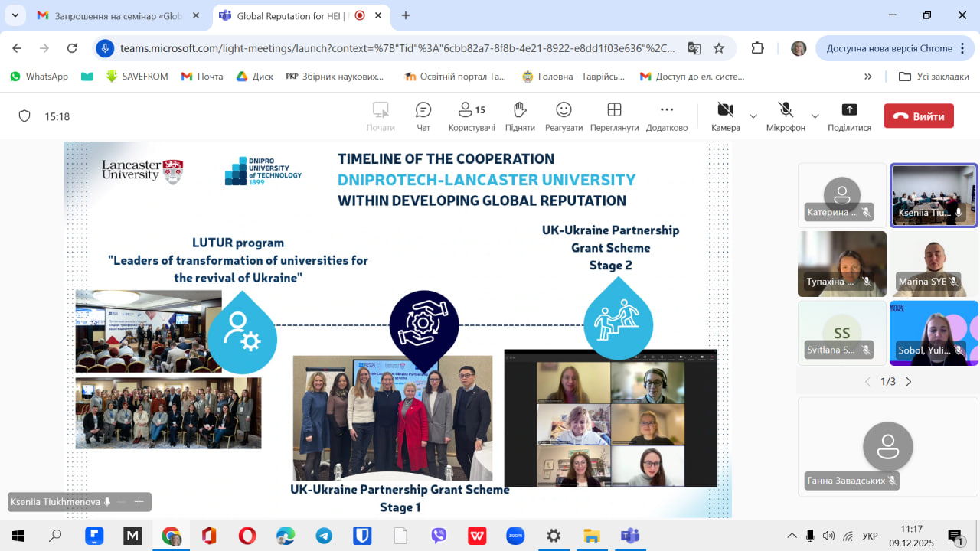Screen dimensions: 980x551
Task: Click the shared slide presentation area
Action: point(397,330)
